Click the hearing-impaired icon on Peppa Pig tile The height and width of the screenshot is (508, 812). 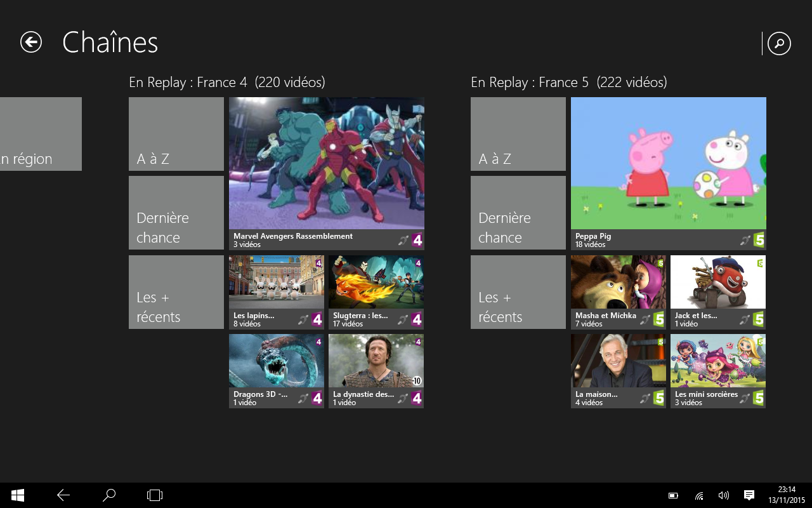745,240
